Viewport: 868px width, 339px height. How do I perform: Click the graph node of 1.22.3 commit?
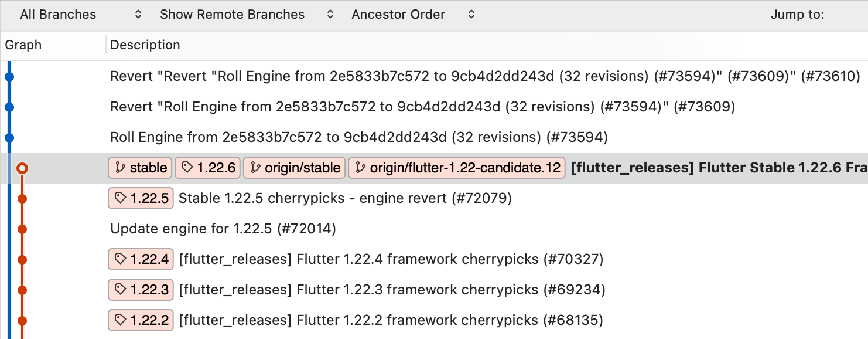[x=22, y=290]
